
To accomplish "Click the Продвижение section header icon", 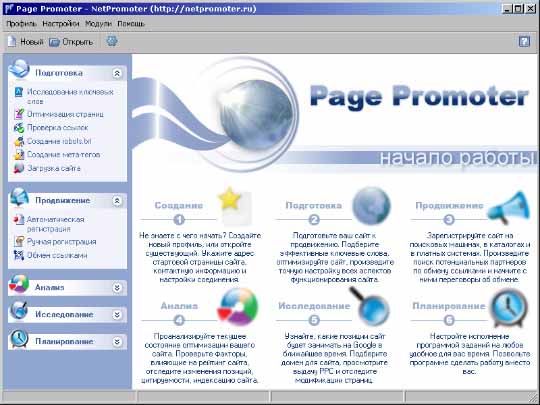I will [19, 197].
